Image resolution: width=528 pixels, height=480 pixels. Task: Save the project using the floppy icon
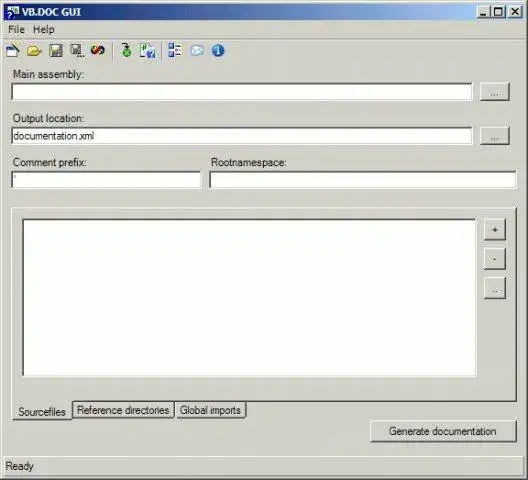tap(56, 51)
